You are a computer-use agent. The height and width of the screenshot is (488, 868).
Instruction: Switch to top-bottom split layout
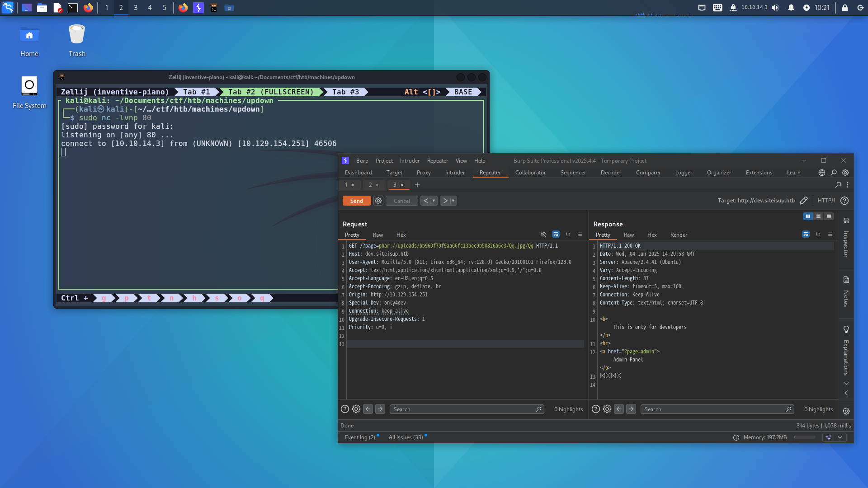point(818,216)
